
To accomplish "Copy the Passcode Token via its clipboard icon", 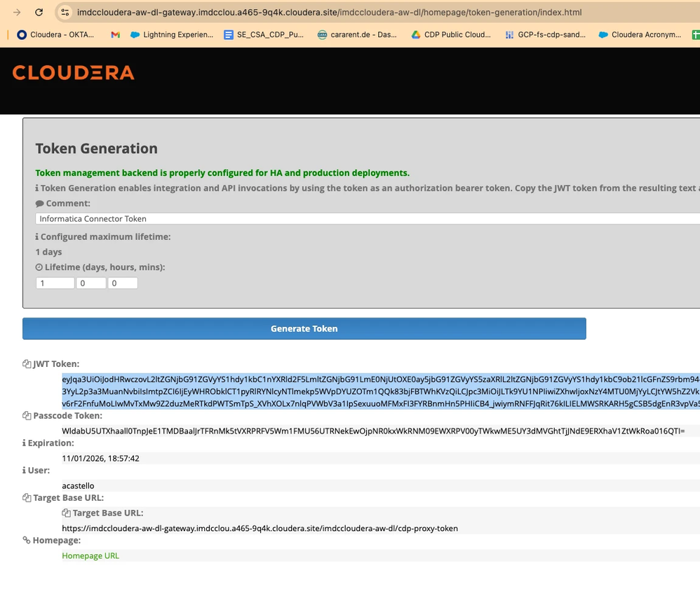I will pyautogui.click(x=27, y=416).
